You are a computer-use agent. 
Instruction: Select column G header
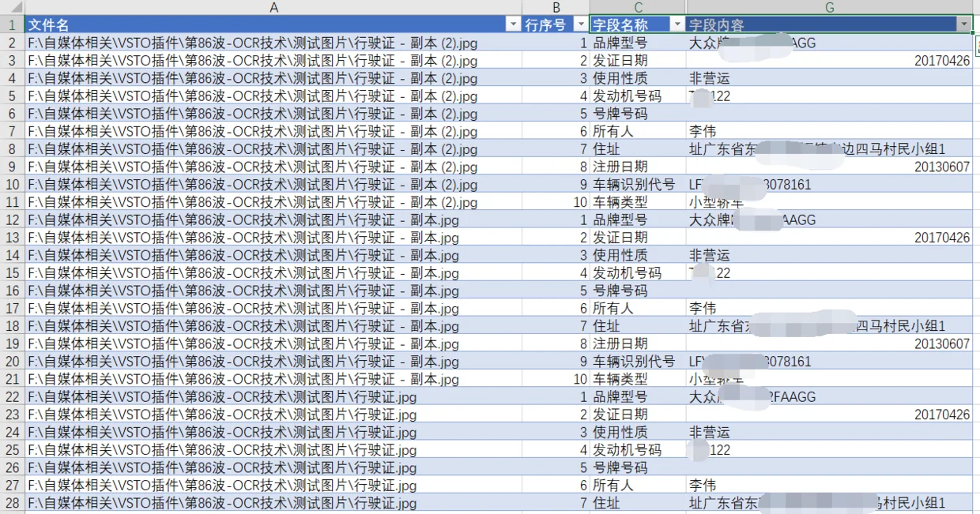[x=830, y=7]
